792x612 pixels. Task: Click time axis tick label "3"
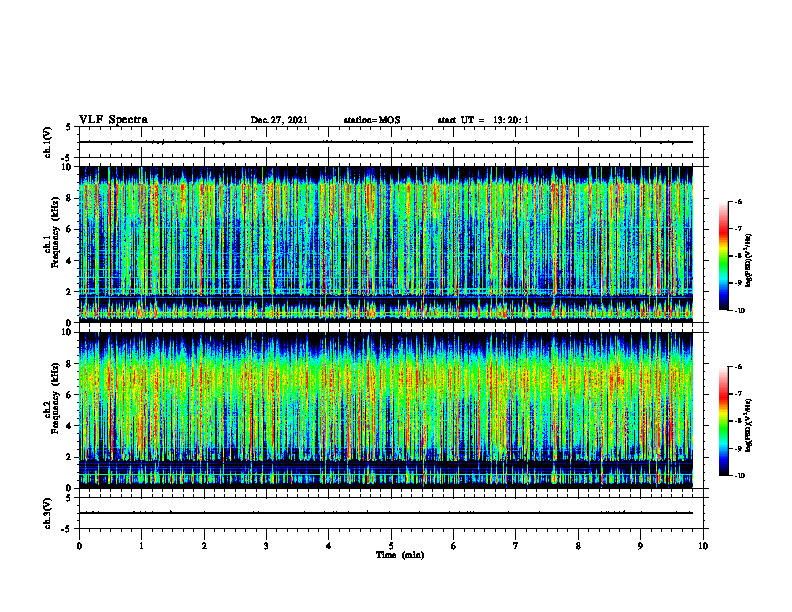coord(266,546)
